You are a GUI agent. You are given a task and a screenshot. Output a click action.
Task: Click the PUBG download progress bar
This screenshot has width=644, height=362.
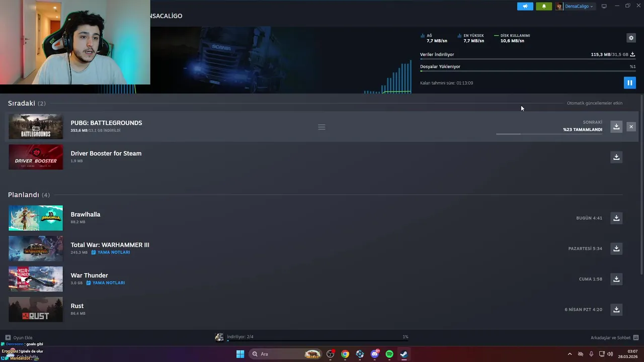(549, 134)
